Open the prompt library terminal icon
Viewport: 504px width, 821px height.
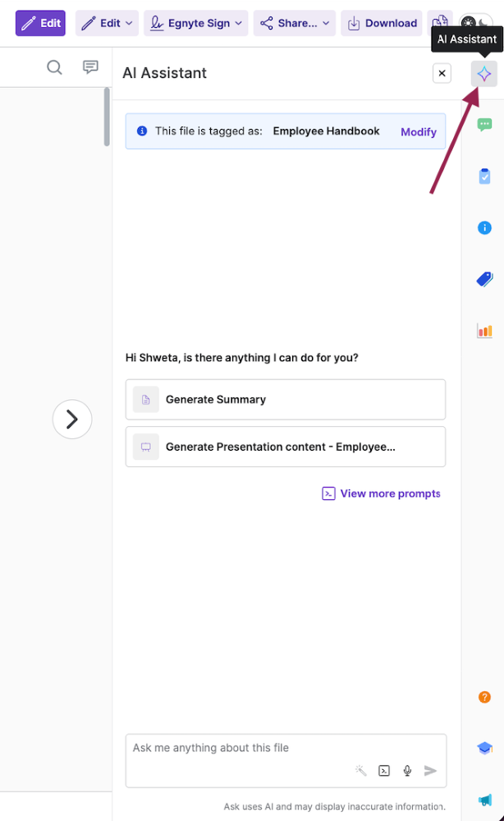384,770
